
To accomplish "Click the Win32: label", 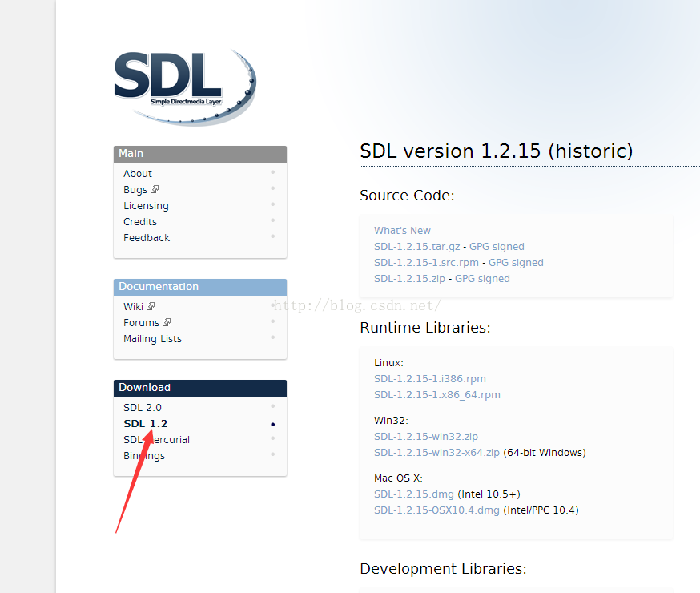I will (x=391, y=420).
